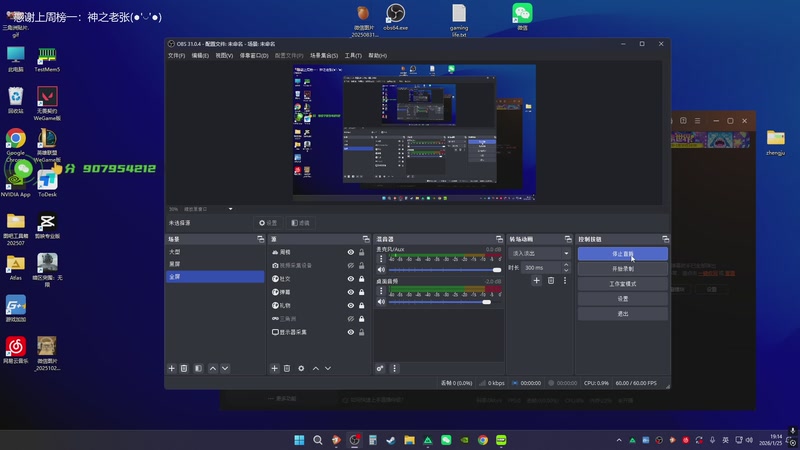Add a new scene with the plus icon
Screen dimensions: 800x450
[x=171, y=368]
